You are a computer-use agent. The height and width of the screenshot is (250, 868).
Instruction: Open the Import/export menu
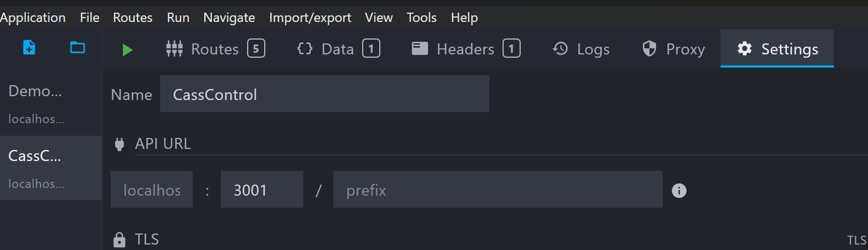pos(310,18)
